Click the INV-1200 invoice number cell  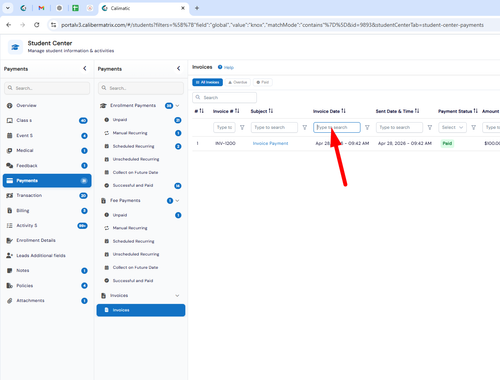[x=225, y=143]
